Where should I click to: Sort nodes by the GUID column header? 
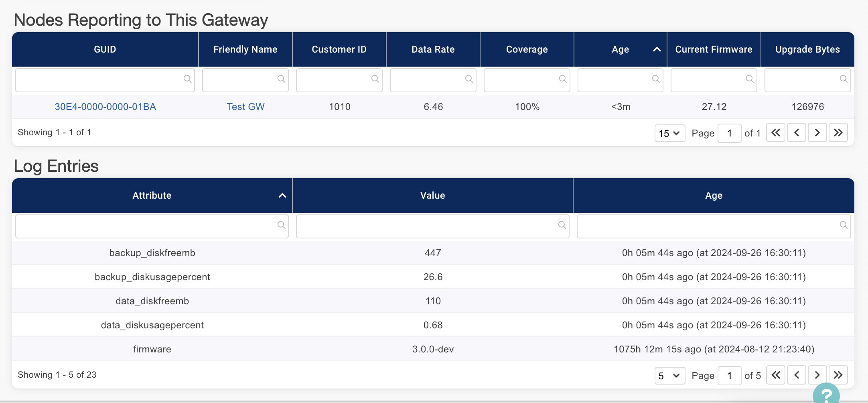[x=105, y=49]
